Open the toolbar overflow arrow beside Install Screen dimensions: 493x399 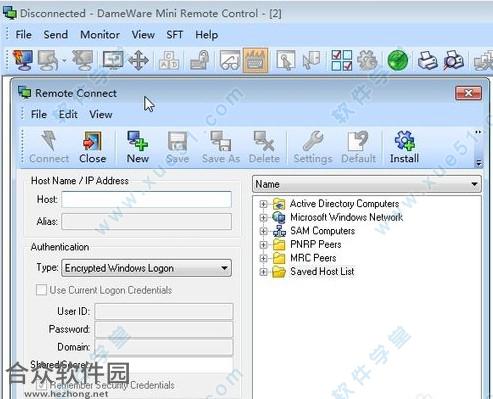[478, 163]
